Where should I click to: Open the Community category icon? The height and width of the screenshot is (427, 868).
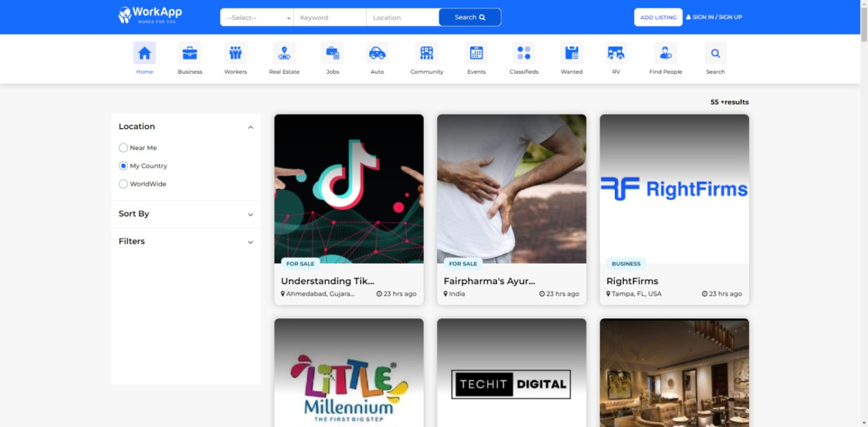427,53
